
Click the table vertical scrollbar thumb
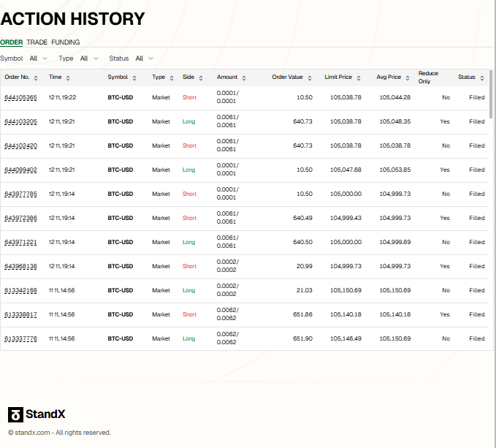tap(491, 94)
